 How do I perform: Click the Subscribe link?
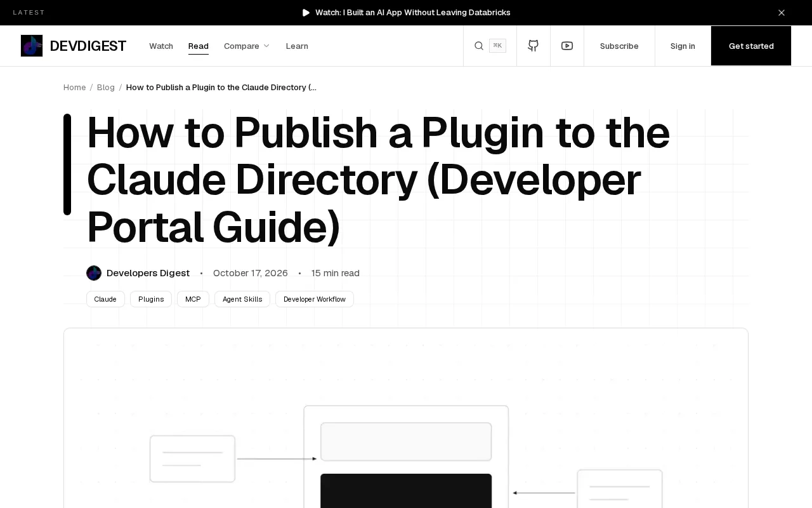click(x=619, y=46)
